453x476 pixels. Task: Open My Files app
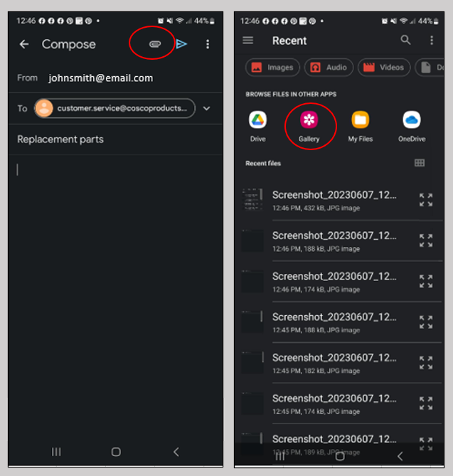[360, 127]
